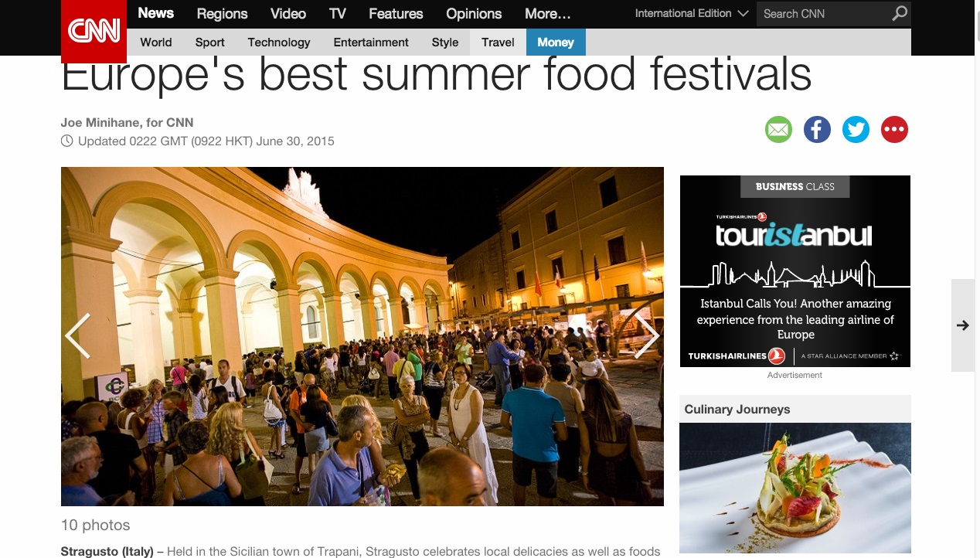This screenshot has height=558, width=980.
Task: Click the CNN logo
Action: pyautogui.click(x=94, y=31)
